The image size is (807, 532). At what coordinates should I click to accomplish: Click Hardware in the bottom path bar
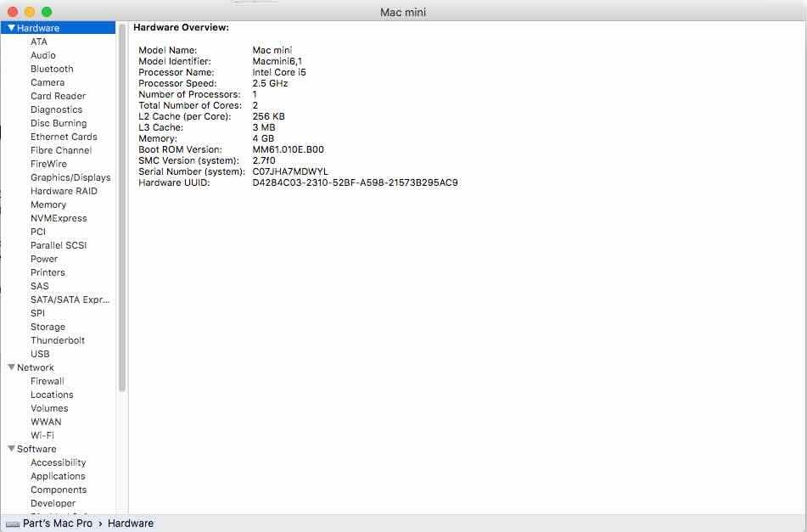[x=131, y=524]
